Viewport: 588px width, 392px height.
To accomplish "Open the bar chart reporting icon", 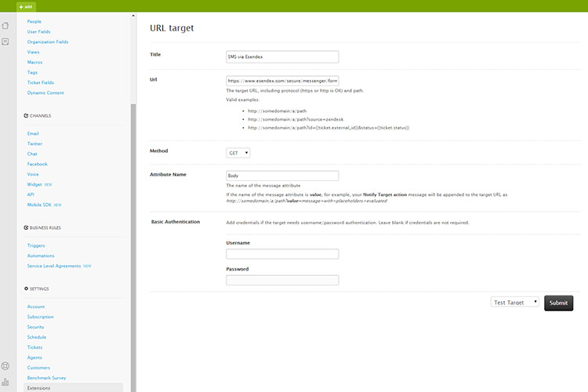I will 5,382.
